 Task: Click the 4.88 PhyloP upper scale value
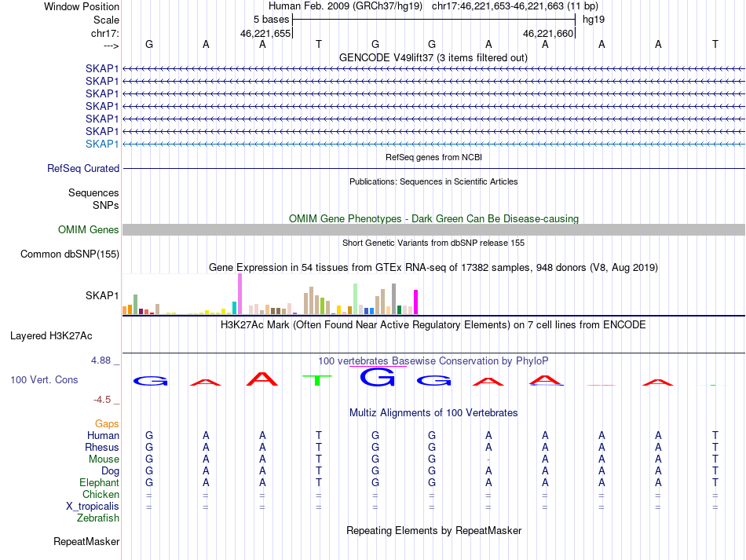pyautogui.click(x=101, y=361)
